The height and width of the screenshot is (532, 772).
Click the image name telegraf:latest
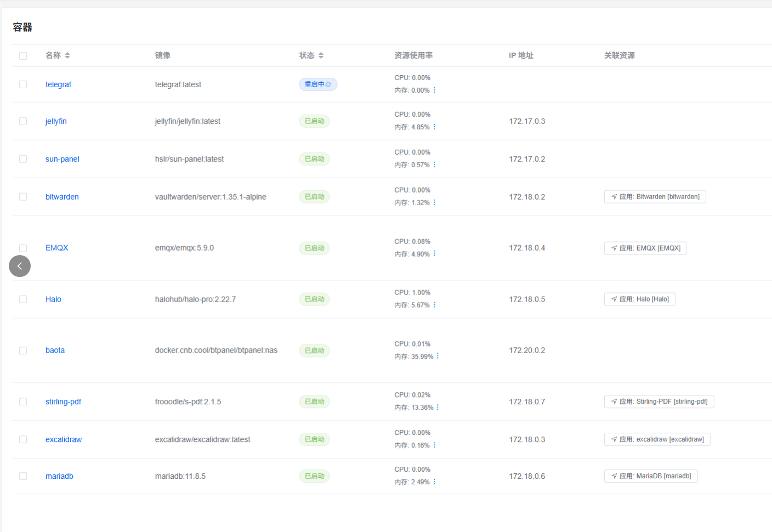[x=178, y=84]
